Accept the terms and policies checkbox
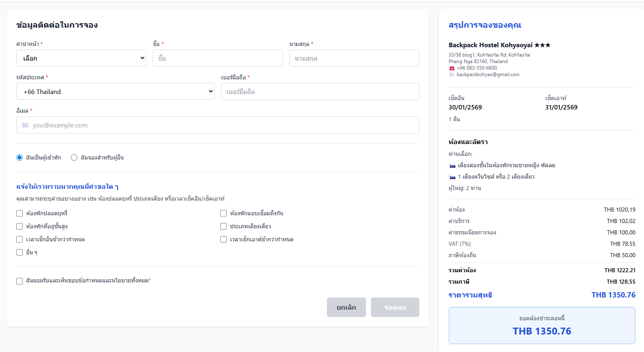 (x=20, y=281)
